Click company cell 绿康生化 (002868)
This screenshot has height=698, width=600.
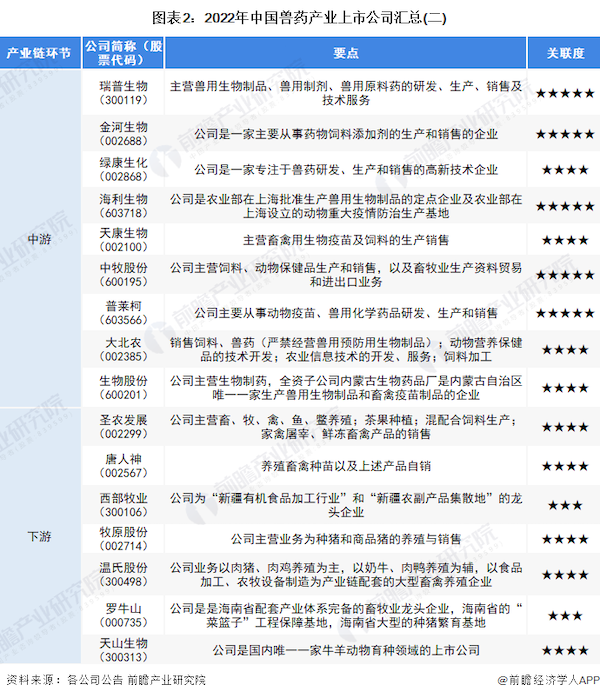coord(123,170)
